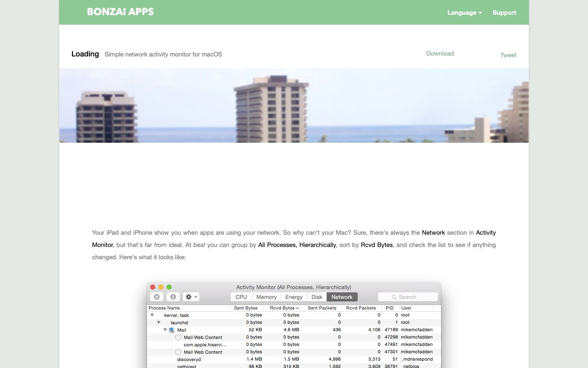Collapse the Mail process disclosure triangle
Image resolution: width=588 pixels, height=368 pixels.
pyautogui.click(x=165, y=330)
